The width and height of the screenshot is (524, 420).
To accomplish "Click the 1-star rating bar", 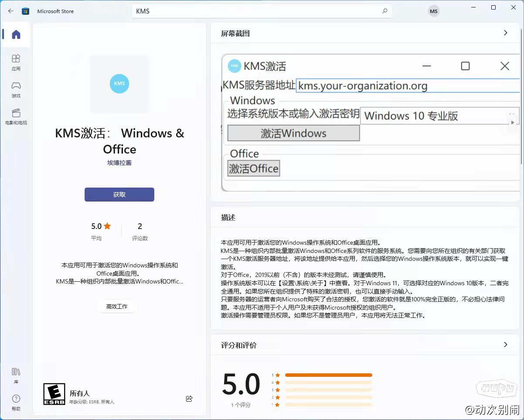I will (329, 405).
